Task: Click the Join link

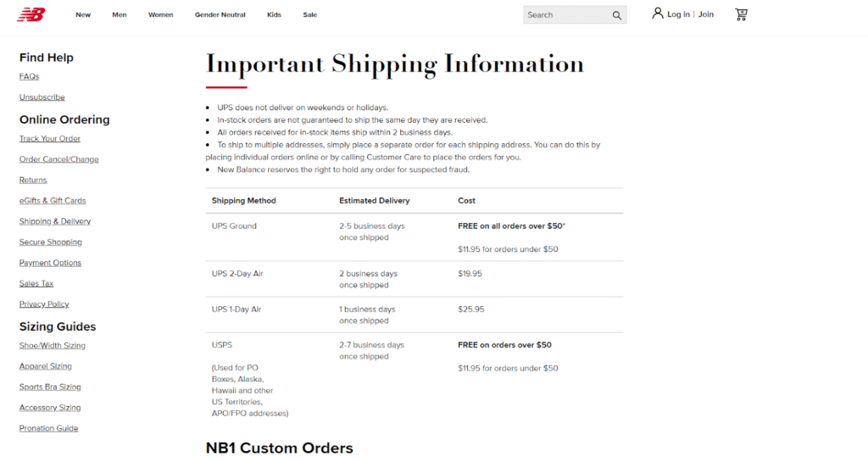Action: tap(706, 14)
